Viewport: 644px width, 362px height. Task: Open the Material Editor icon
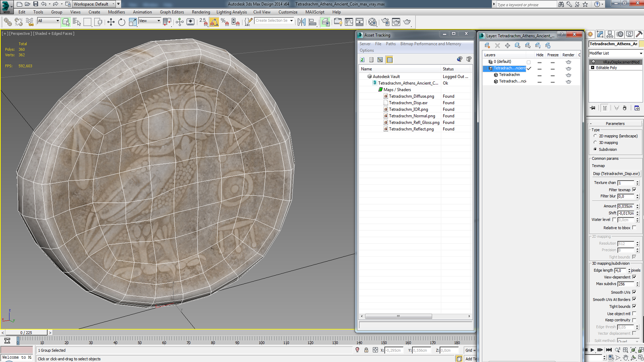click(372, 22)
